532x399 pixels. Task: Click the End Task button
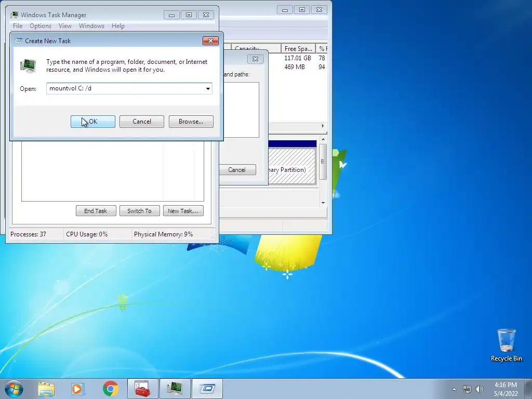pyautogui.click(x=96, y=211)
